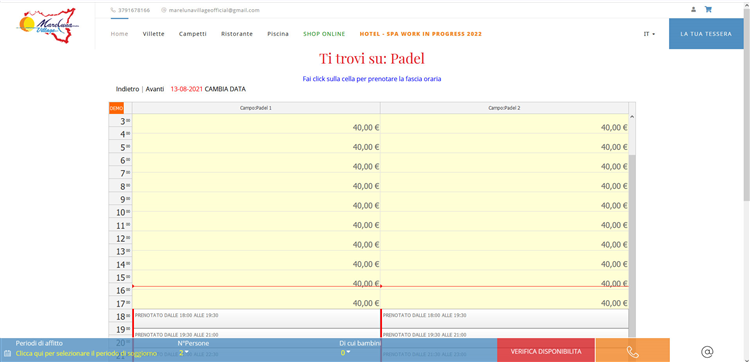
Task: Click the red 13-08-2021 date
Action: click(x=187, y=89)
